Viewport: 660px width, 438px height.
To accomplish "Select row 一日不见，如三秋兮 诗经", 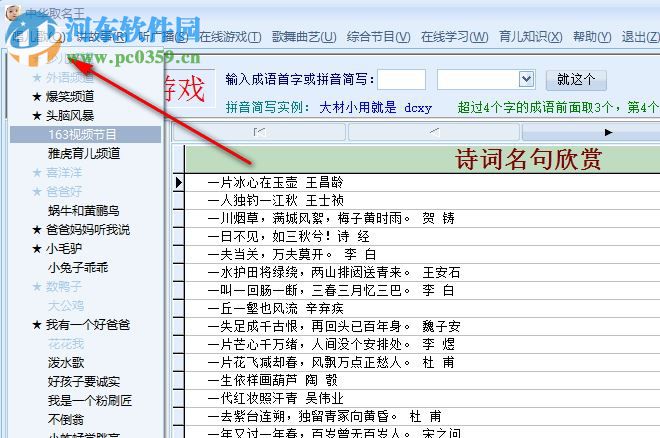I will coord(423,236).
